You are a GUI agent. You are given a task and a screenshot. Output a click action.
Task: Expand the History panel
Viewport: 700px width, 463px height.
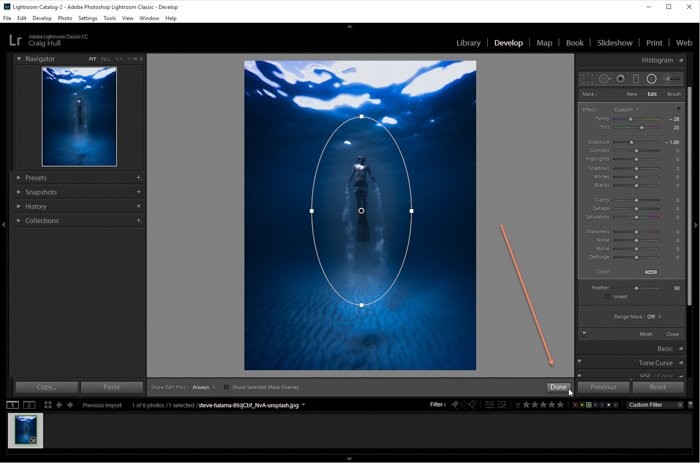point(19,206)
